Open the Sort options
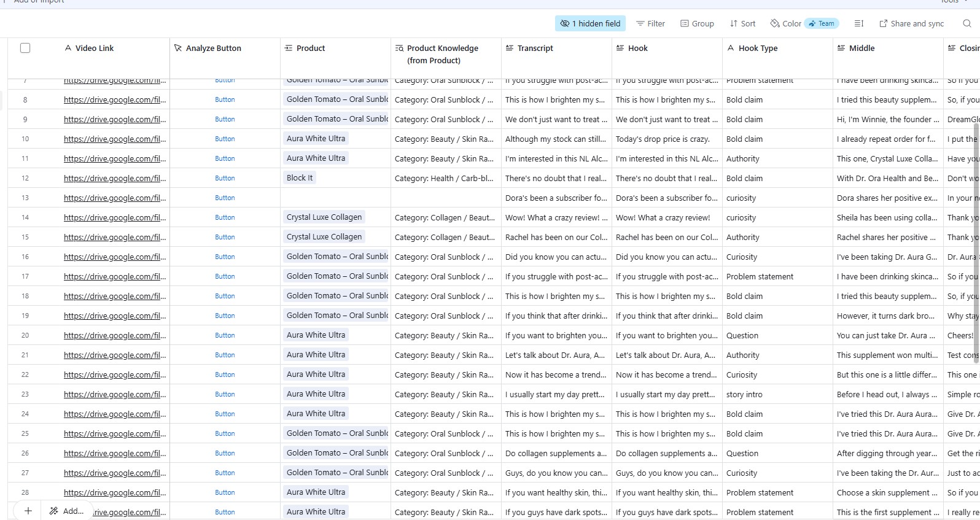This screenshot has height=520, width=980. pyautogui.click(x=742, y=23)
